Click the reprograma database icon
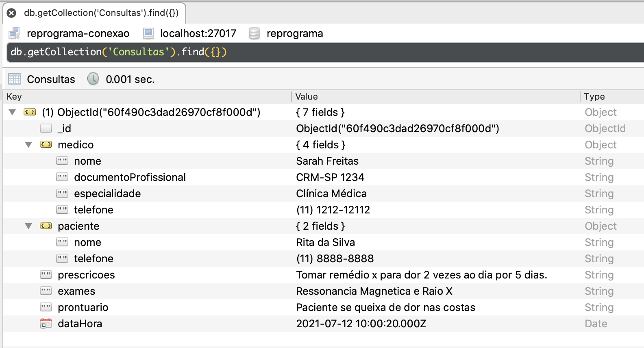644x348 pixels. pos(255,33)
